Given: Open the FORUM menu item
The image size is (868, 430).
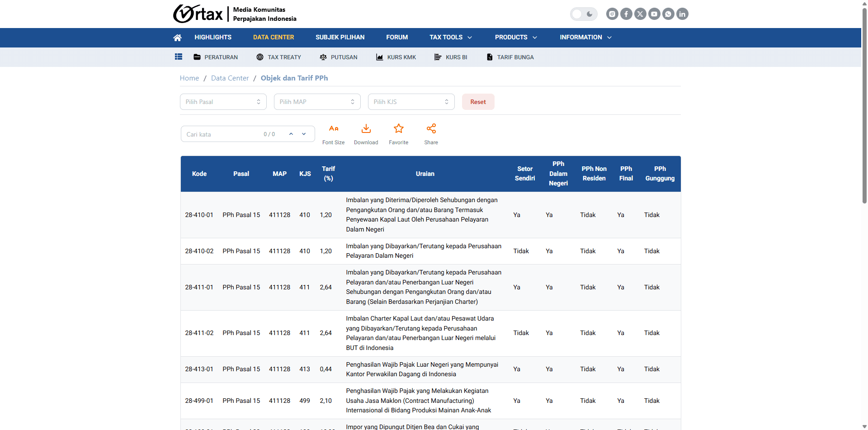Looking at the screenshot, I should pos(397,38).
